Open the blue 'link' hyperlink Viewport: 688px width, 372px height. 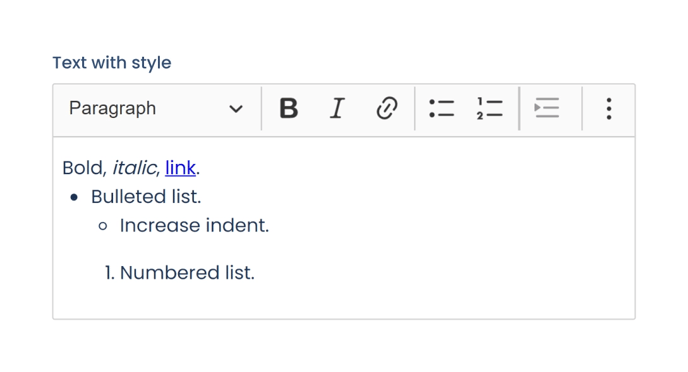(180, 168)
